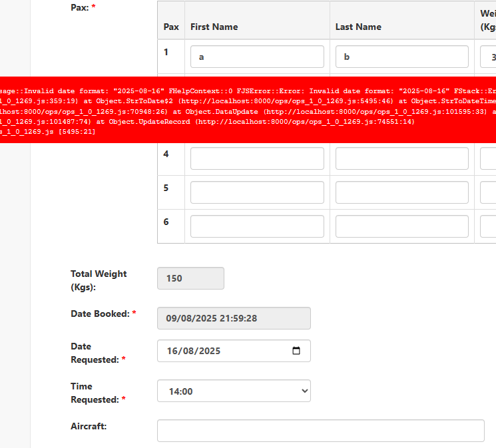496x448 pixels.
Task: Click the Aircraft input field
Action: (x=320, y=431)
